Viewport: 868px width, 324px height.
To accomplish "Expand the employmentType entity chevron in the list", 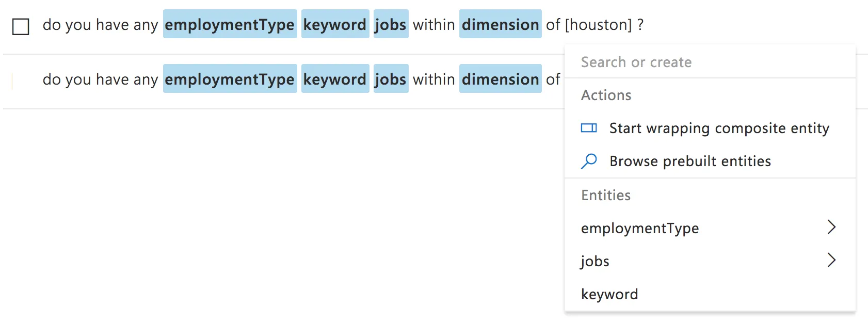I will (x=831, y=227).
